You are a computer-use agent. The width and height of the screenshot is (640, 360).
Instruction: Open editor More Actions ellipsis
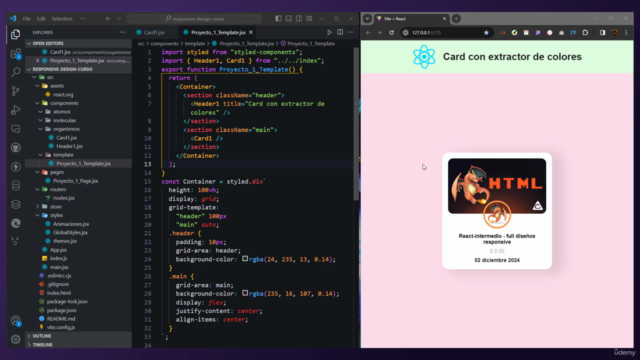point(350,32)
